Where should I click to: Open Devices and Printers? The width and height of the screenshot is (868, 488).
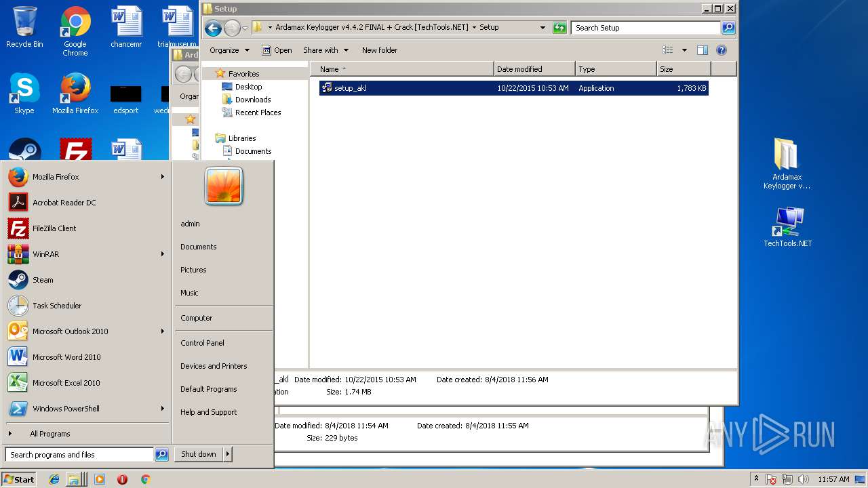point(214,366)
